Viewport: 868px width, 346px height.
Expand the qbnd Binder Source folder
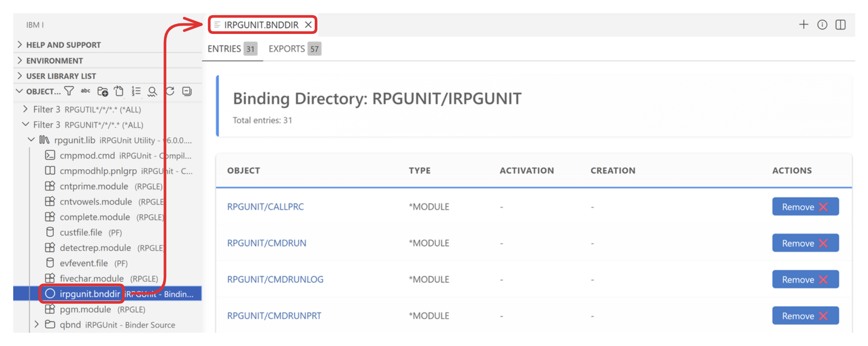37,324
